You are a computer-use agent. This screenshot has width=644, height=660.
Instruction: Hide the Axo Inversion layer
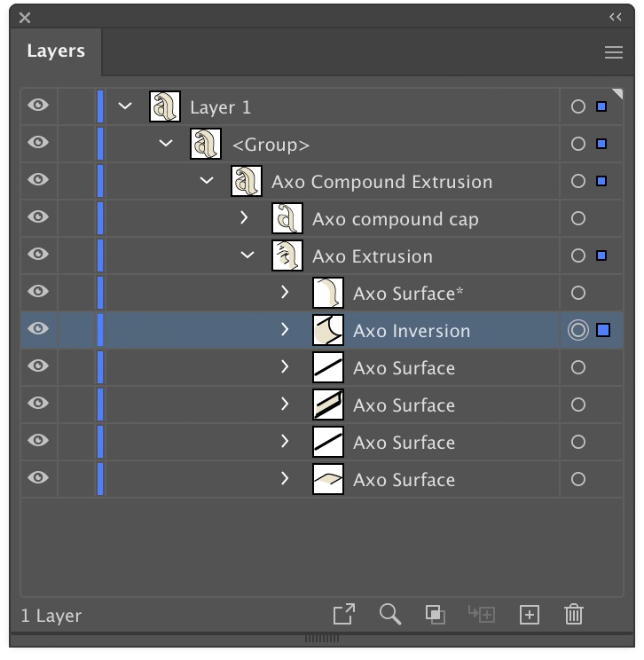[x=38, y=328]
